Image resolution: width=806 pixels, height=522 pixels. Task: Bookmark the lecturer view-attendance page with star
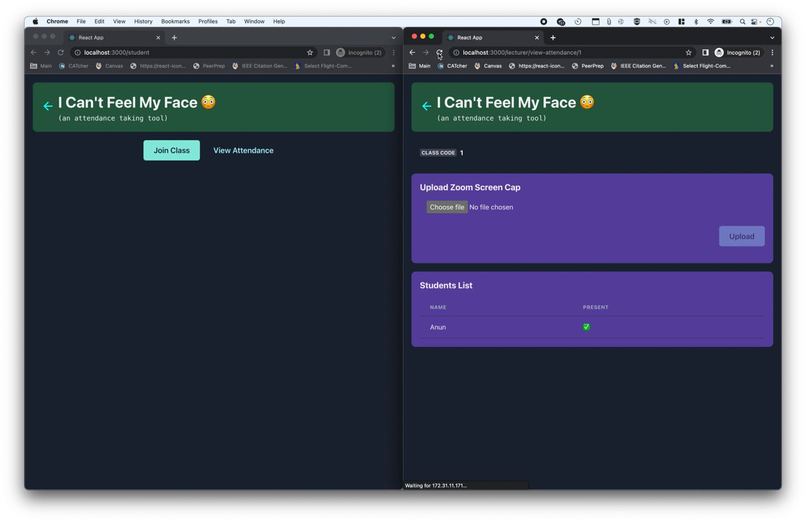coord(688,52)
